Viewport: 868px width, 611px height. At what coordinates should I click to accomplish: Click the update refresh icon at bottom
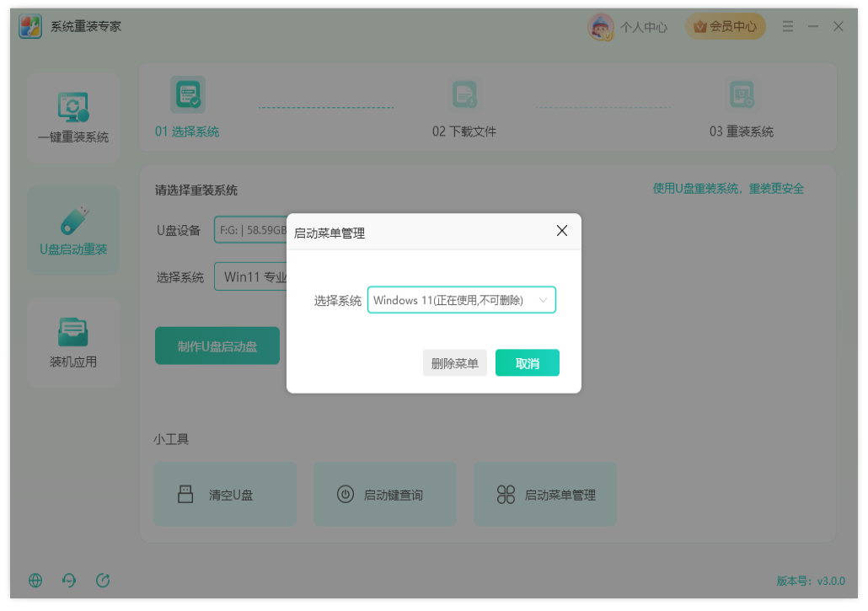103,580
